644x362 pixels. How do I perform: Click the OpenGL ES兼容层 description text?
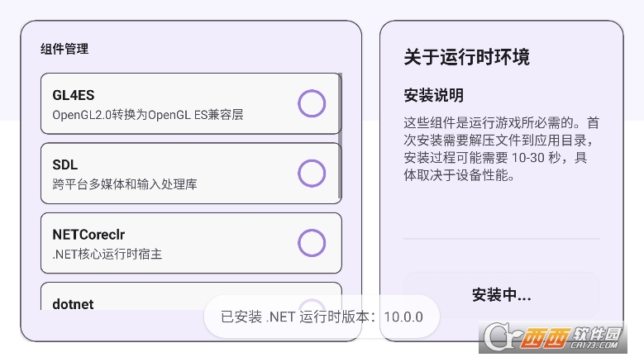click(x=148, y=115)
